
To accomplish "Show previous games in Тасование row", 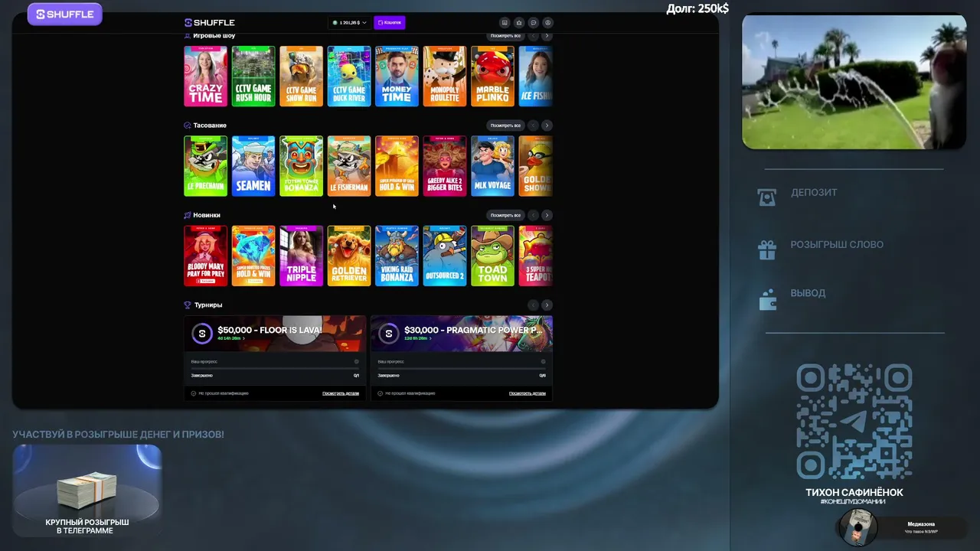I will (x=534, y=126).
